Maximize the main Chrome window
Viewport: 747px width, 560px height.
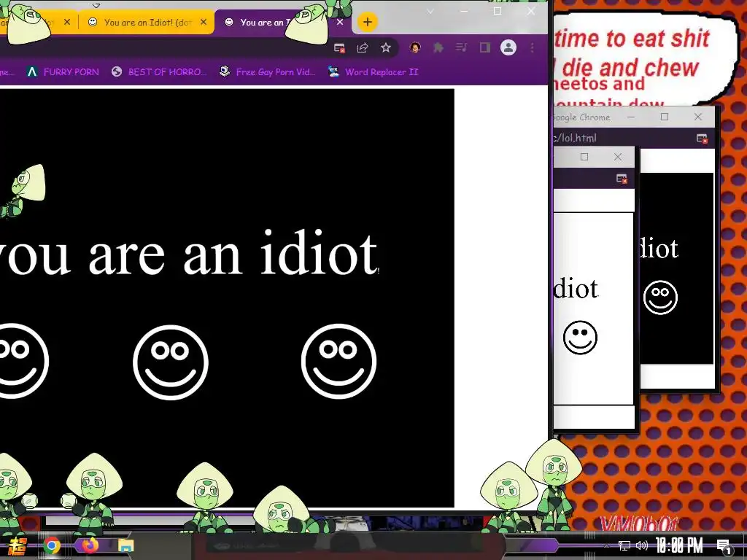pyautogui.click(x=498, y=11)
